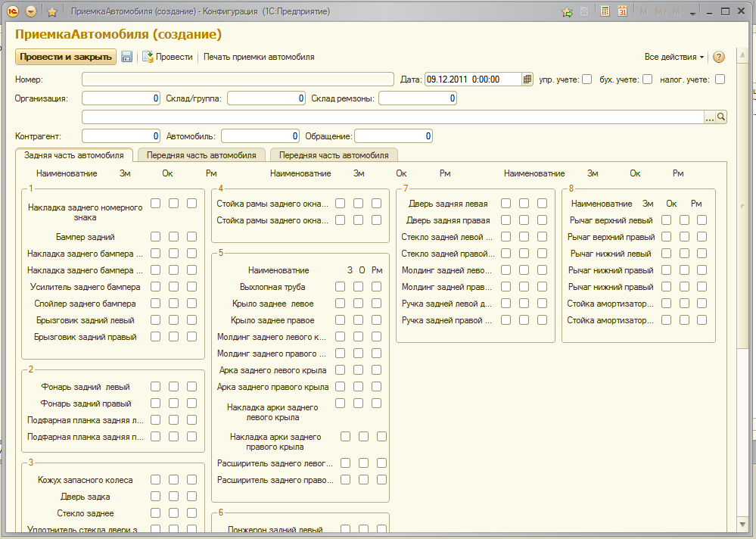Click the 1C main menu logo icon

pos(13,11)
